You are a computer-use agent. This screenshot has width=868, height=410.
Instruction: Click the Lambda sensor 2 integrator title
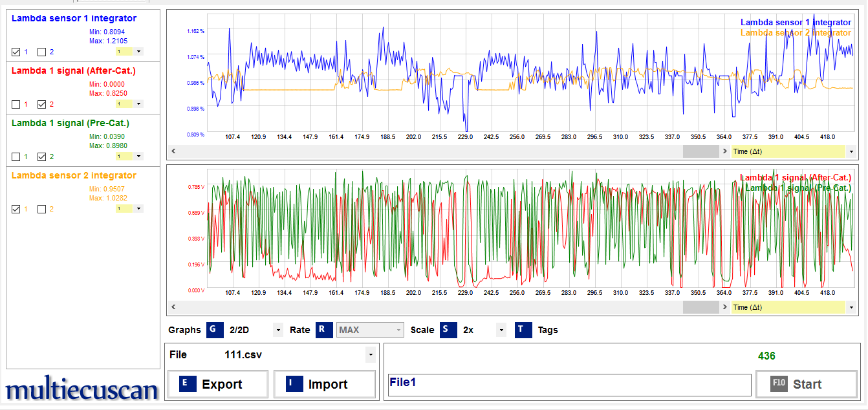coord(74,175)
